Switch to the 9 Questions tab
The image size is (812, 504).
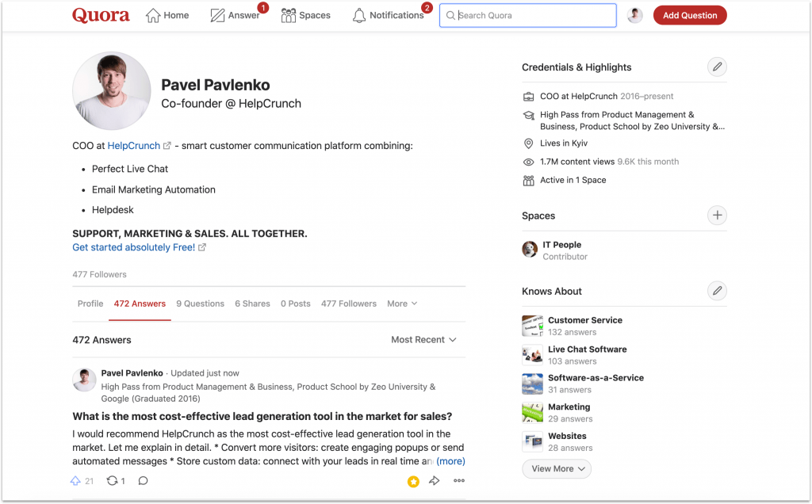[201, 304]
